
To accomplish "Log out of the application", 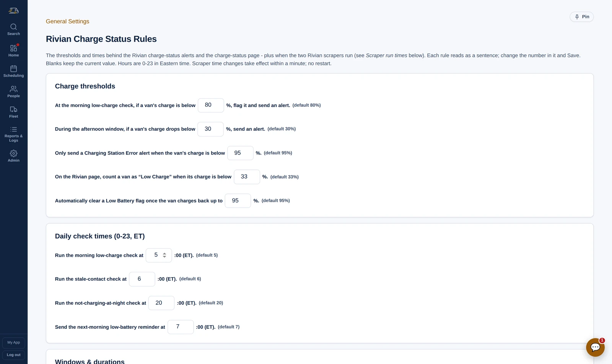I will [x=14, y=355].
